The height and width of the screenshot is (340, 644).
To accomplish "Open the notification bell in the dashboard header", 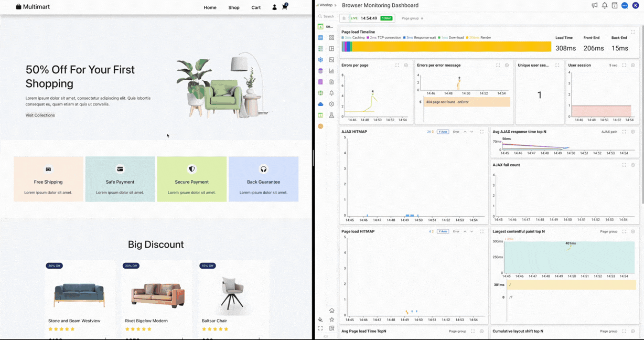I will point(605,5).
